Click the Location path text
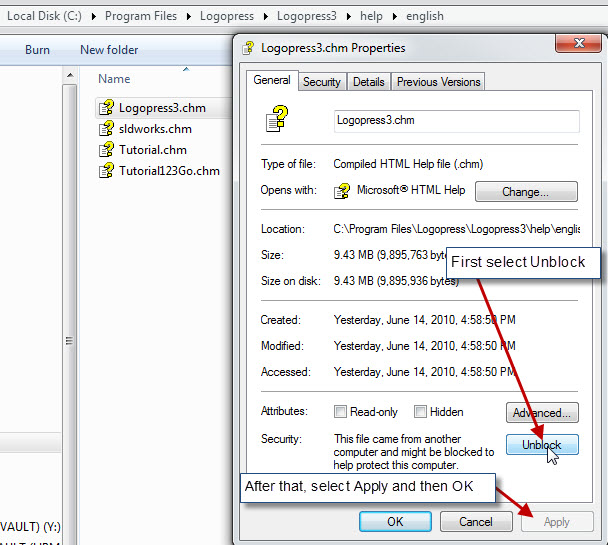This screenshot has height=545, width=608. [457, 229]
